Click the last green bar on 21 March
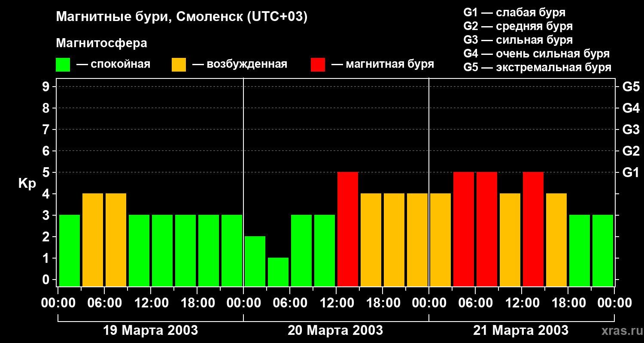Image resolution: width=644 pixels, height=343 pixels. [603, 250]
